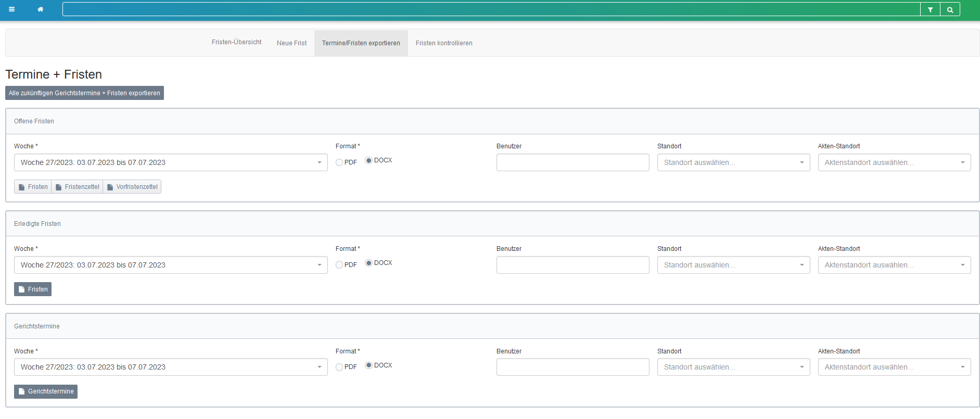This screenshot has height=419, width=980.
Task: Click the Gerichtstermine panel heading
Action: click(x=37, y=326)
